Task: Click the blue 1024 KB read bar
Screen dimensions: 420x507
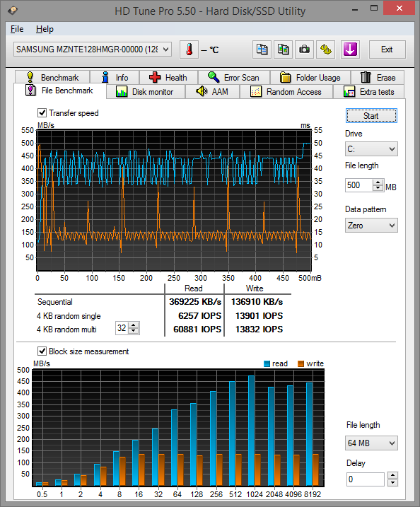Action: coord(251,431)
